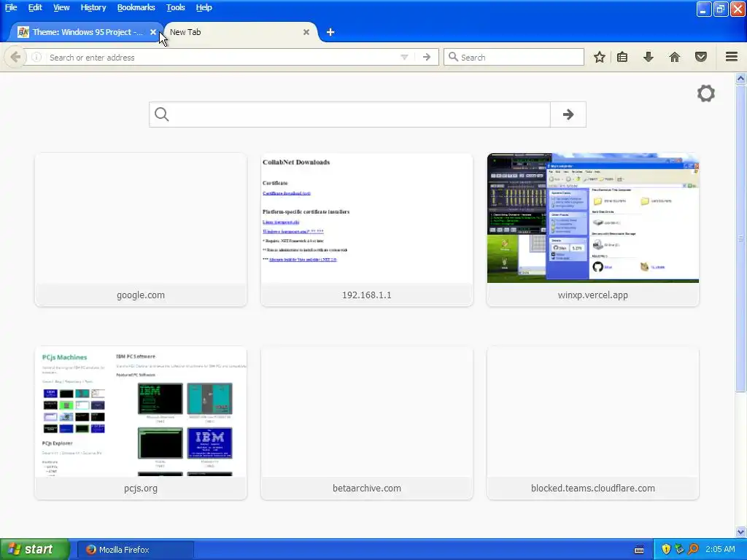747x560 pixels.
Task: Close the Theme: Windows 95 Project tab
Action: [x=153, y=32]
